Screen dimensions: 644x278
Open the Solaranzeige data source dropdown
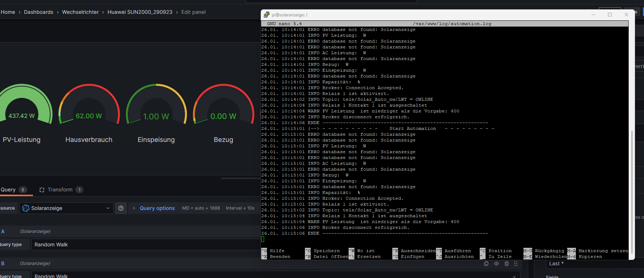tap(66, 208)
